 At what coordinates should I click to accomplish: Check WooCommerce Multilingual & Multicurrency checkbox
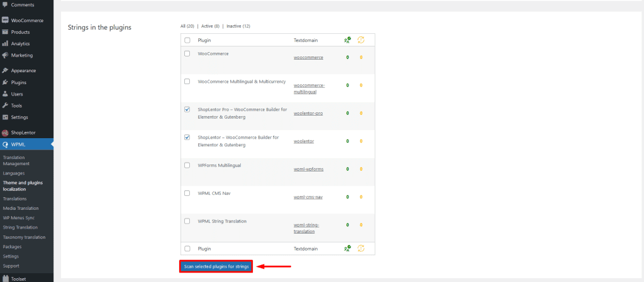coord(187,82)
